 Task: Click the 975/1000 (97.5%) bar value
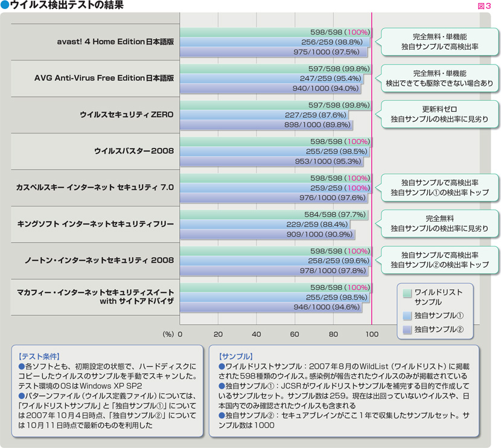click(x=326, y=52)
